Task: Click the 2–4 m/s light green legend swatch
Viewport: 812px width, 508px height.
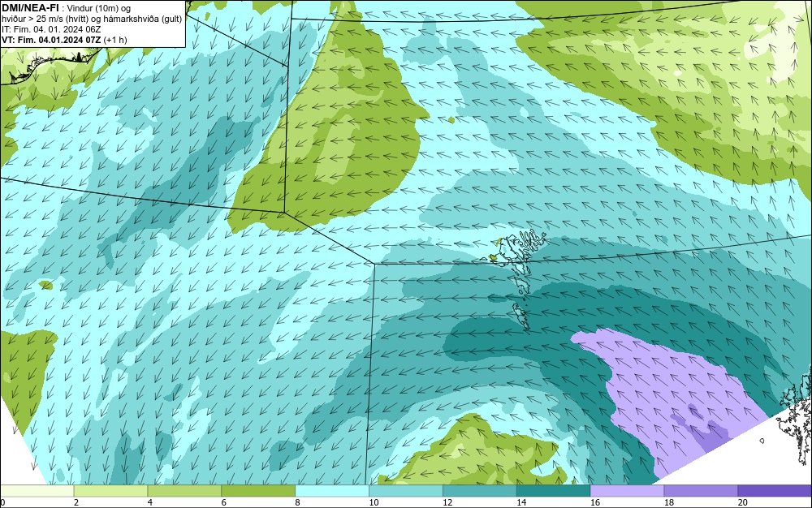Action: pyautogui.click(x=110, y=491)
